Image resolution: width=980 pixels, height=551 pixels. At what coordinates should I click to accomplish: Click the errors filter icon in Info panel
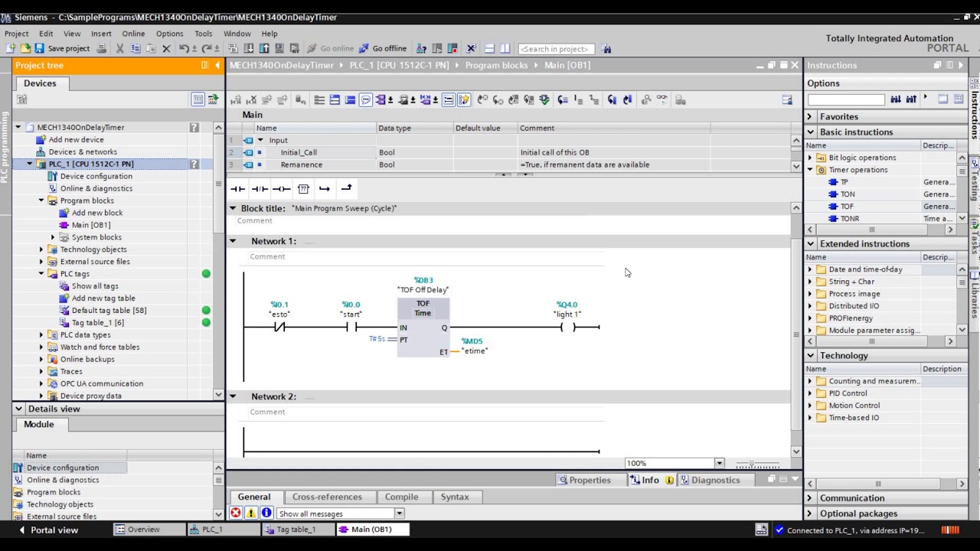236,514
